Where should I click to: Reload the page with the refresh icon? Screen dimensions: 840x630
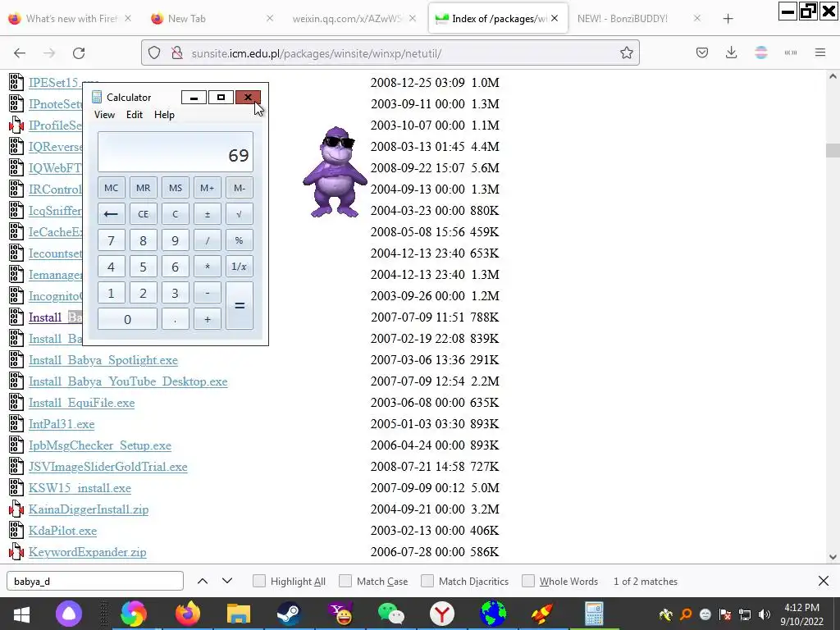79,53
